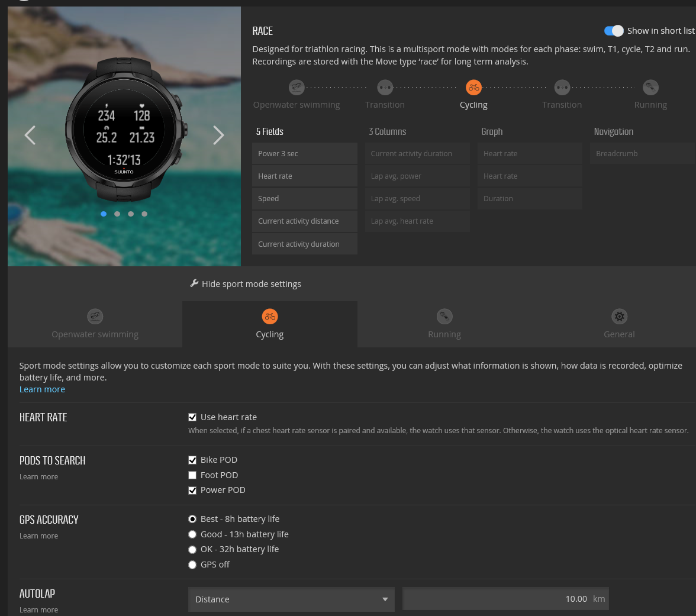
Task: Uncheck the Use heart rate option
Action: point(192,417)
